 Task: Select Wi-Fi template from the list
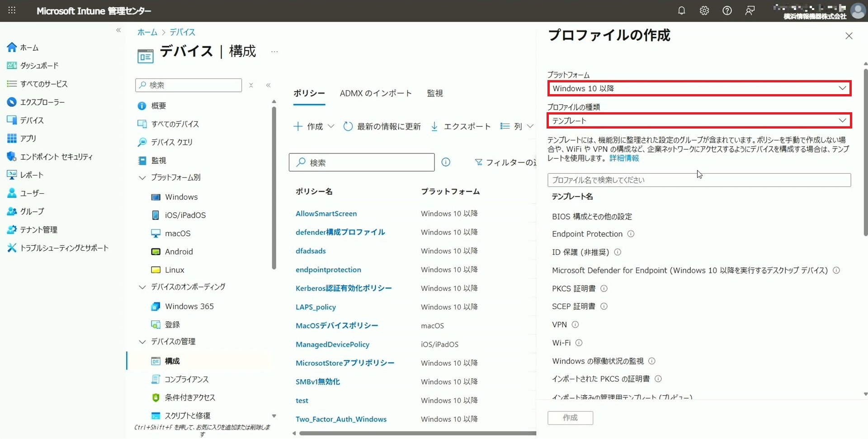pos(561,343)
